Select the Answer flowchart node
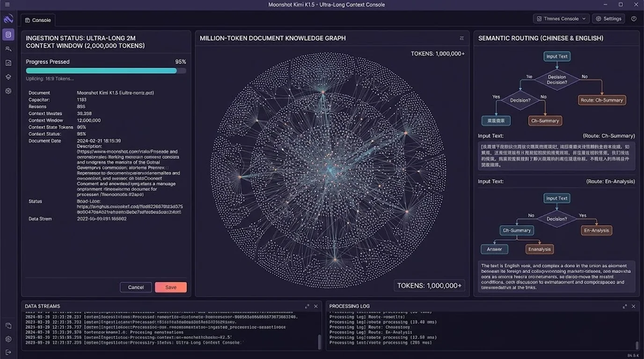The width and height of the screenshot is (644, 359). [x=494, y=249]
